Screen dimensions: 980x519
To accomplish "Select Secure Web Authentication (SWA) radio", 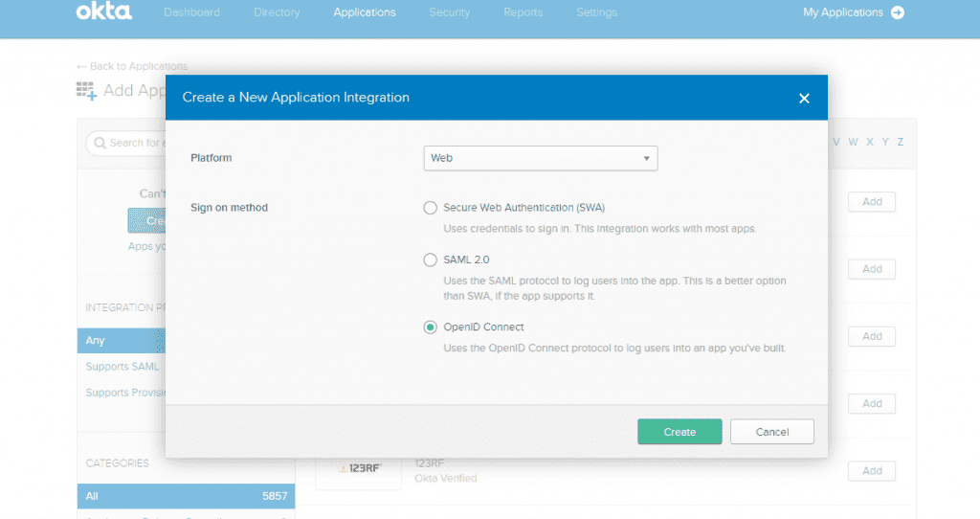I will 430,208.
